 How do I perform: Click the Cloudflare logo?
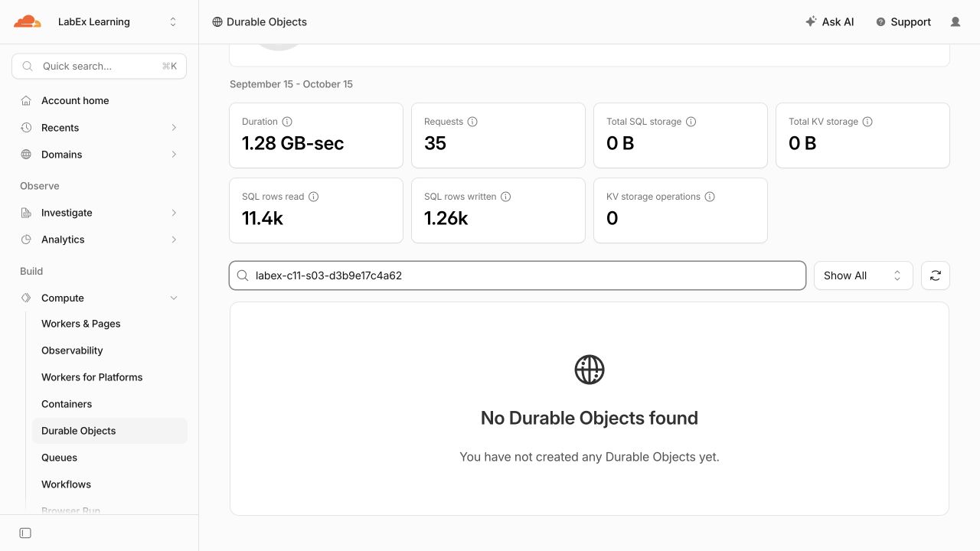click(28, 21)
